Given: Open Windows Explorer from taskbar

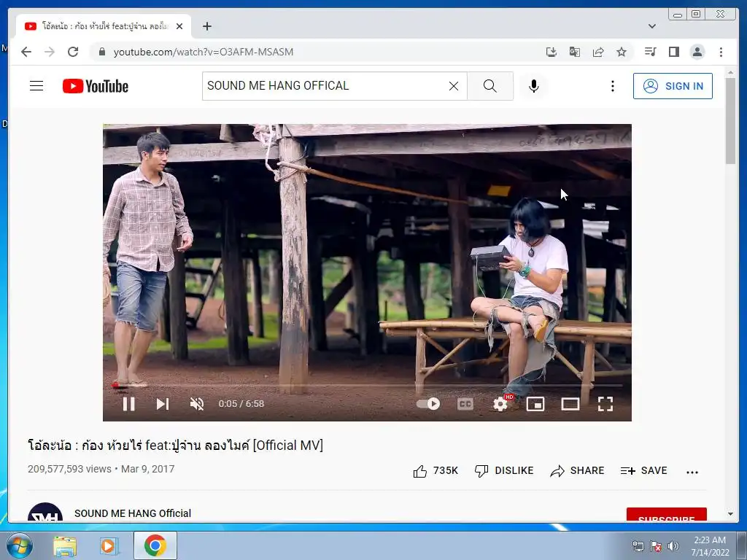Looking at the screenshot, I should coord(65,546).
